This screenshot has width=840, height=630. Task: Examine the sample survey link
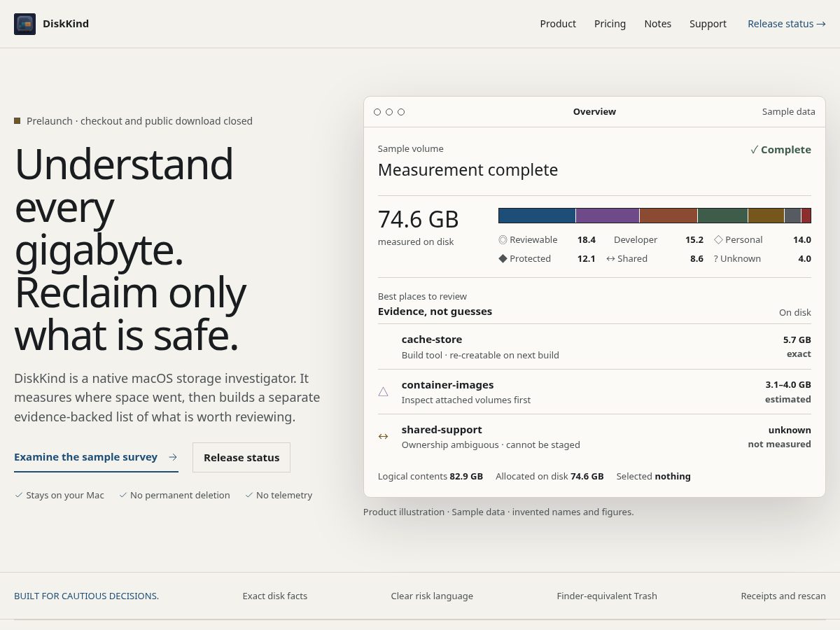(96, 457)
